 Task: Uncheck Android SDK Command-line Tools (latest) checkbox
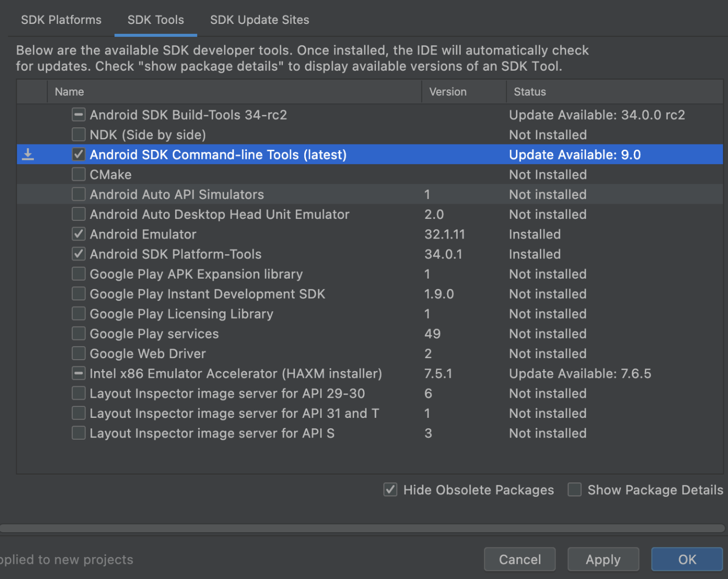(79, 154)
